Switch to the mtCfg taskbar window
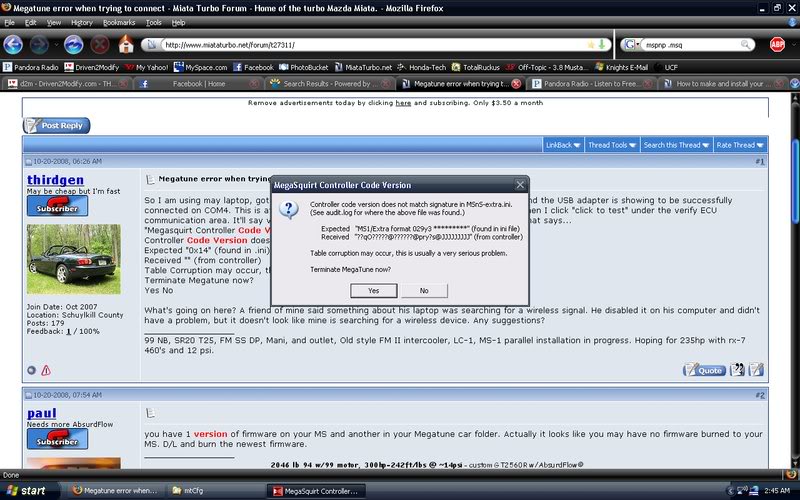 click(214, 491)
